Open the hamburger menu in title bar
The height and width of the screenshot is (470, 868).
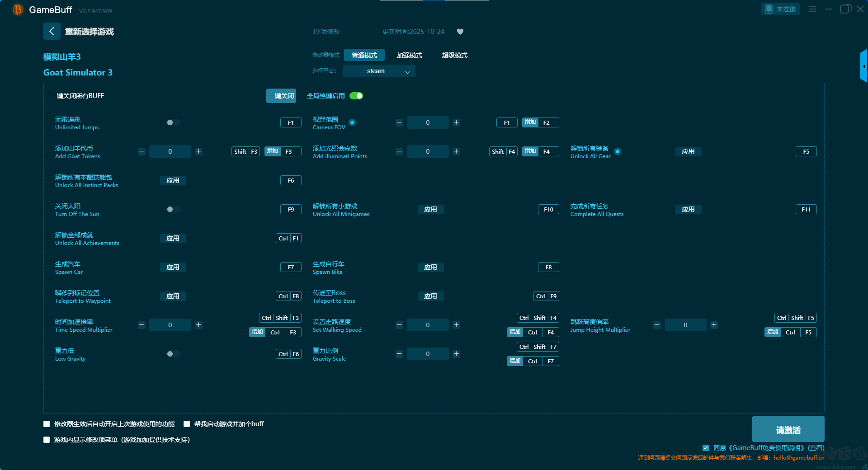point(812,9)
